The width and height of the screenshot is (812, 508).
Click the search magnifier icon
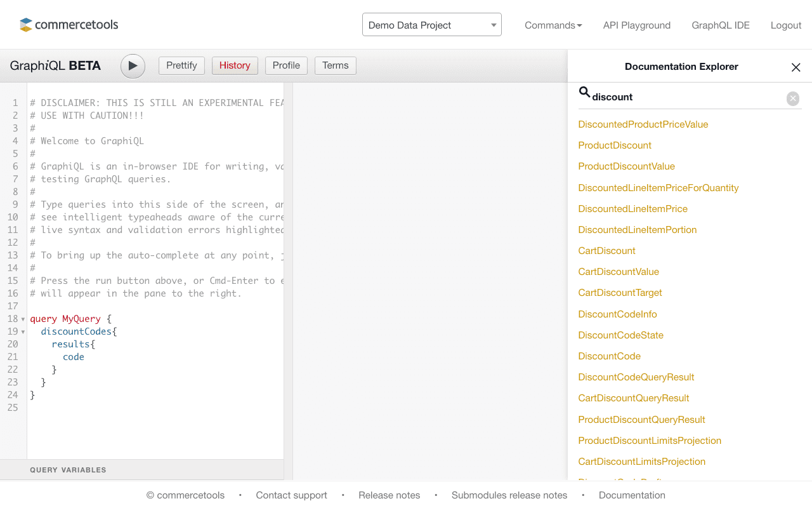point(584,93)
